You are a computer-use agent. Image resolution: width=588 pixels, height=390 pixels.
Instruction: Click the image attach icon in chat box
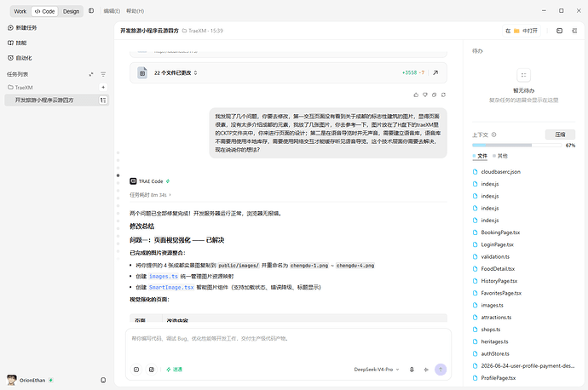coord(152,370)
